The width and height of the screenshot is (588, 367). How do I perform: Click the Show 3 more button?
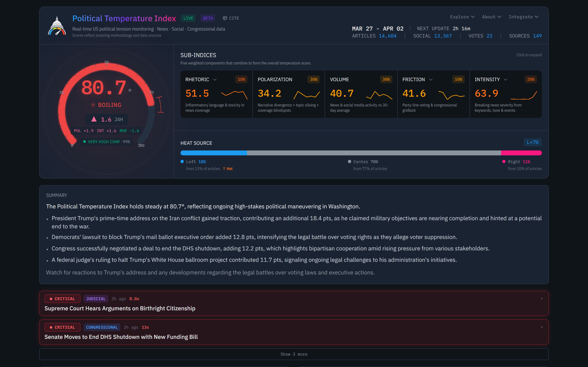click(294, 354)
